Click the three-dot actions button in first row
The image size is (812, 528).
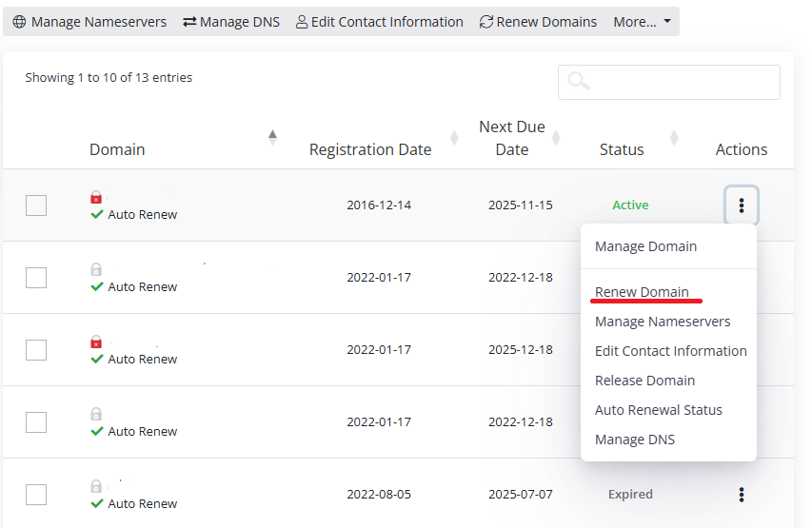click(741, 205)
